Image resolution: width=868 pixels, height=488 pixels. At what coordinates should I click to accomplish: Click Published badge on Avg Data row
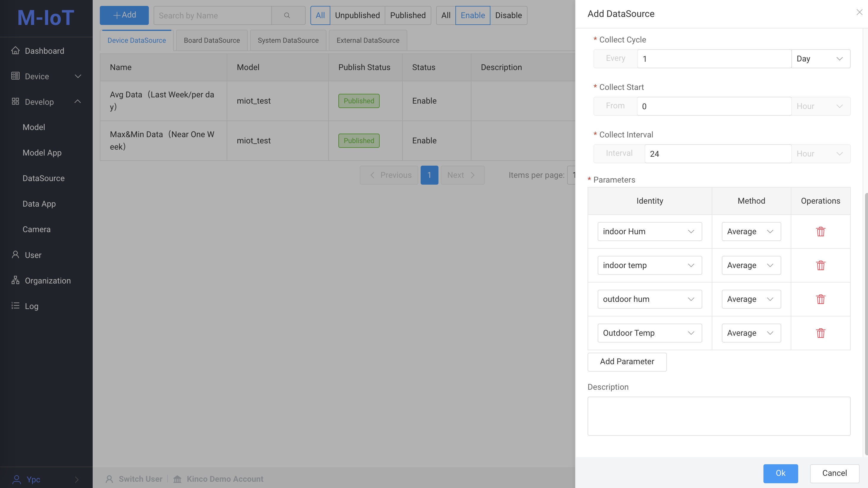pyautogui.click(x=359, y=101)
